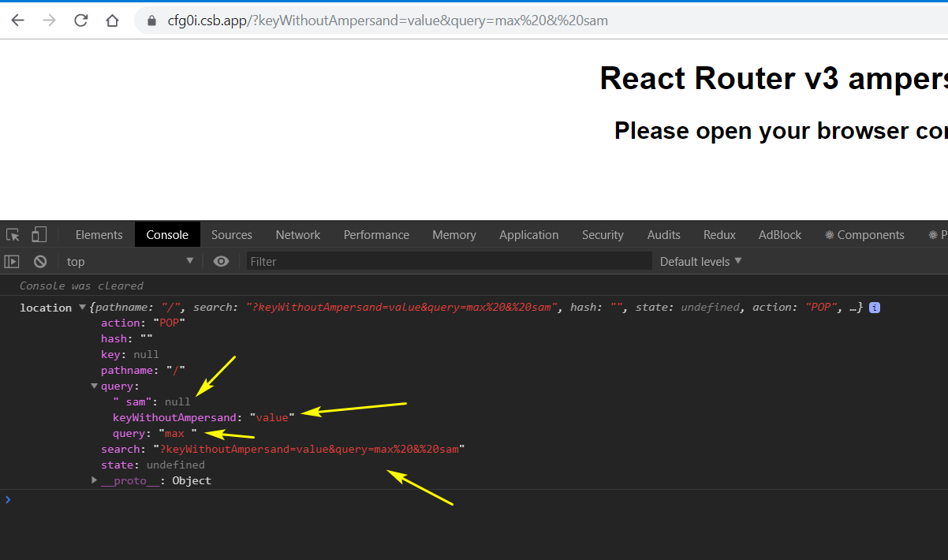Screen dimensions: 948x560
Task: Expand the __proto__ Object entry
Action: 94,480
